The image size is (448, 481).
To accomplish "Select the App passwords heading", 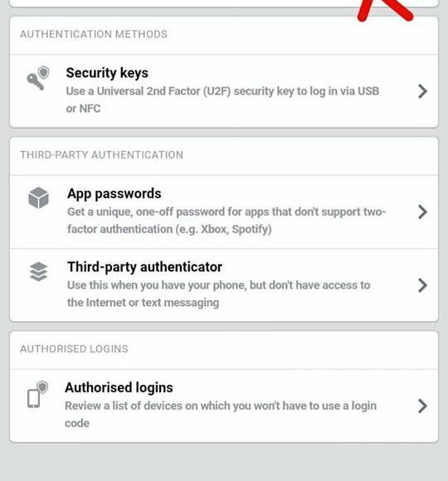I will click(x=114, y=194).
